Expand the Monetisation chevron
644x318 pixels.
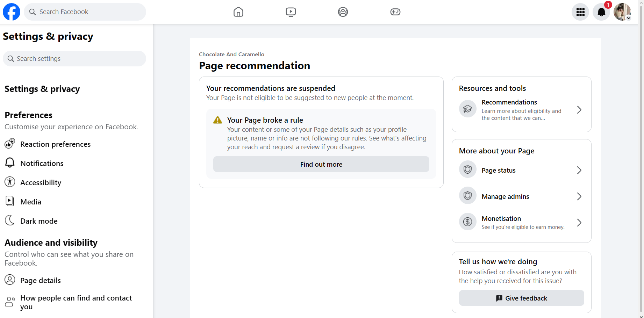(579, 223)
